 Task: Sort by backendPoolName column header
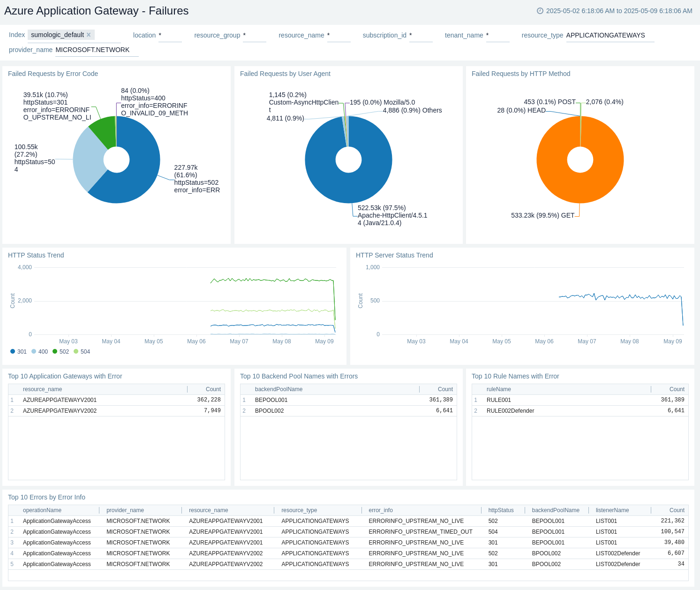pyautogui.click(x=278, y=389)
